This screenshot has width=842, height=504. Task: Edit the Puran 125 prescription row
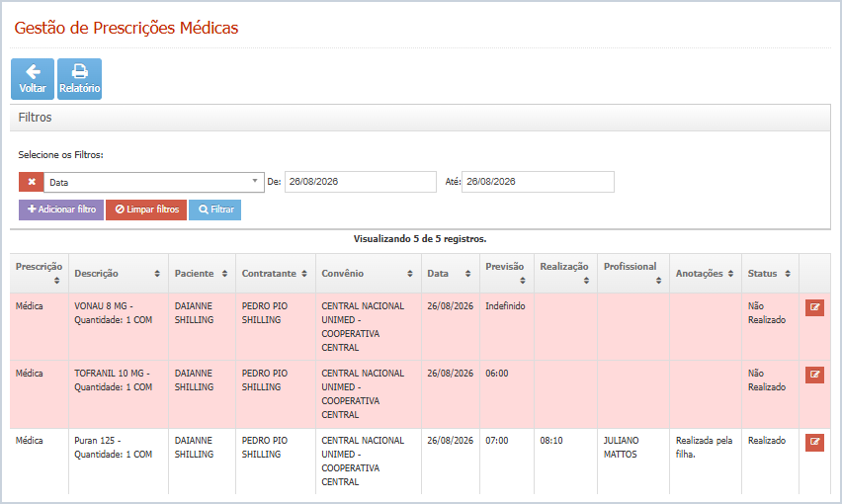coord(814,443)
